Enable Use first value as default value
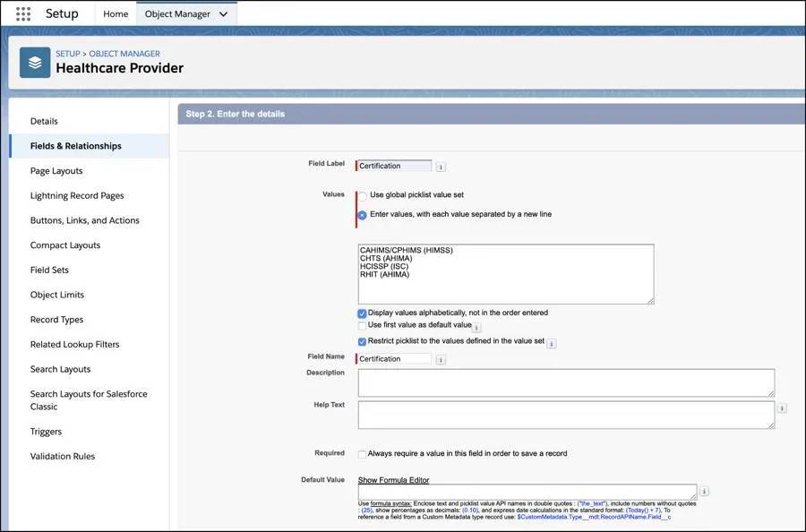This screenshot has width=806, height=532. tap(362, 327)
